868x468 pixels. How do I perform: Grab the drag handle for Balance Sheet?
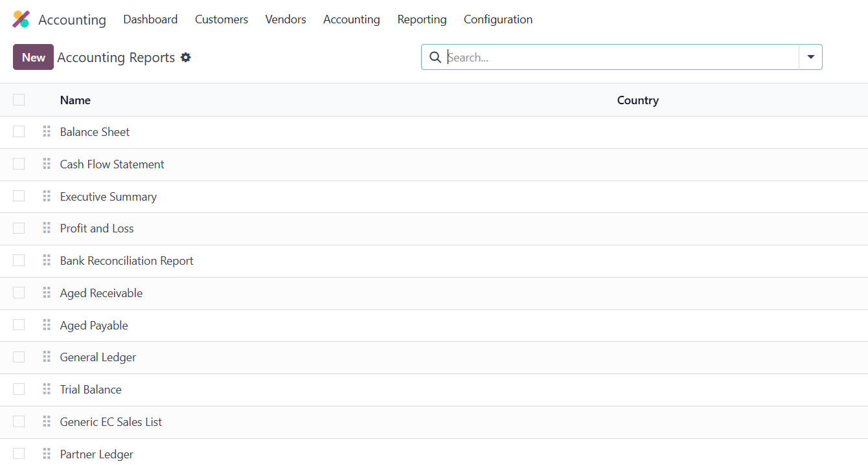point(47,131)
